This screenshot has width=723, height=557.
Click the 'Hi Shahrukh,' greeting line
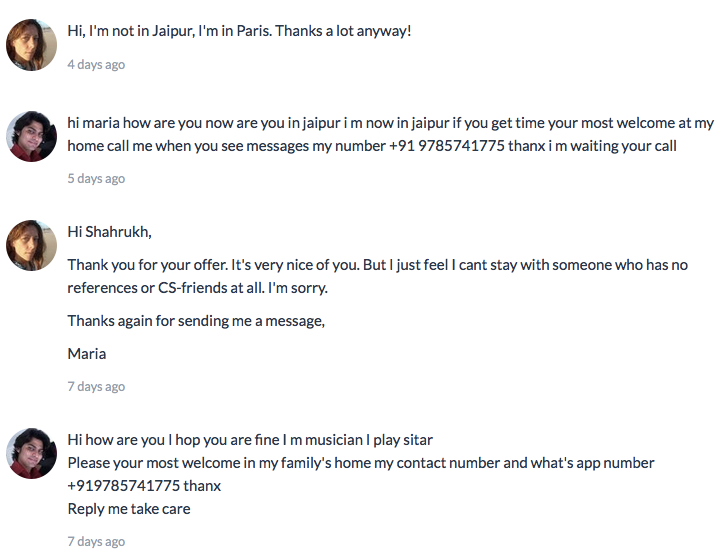click(x=109, y=231)
